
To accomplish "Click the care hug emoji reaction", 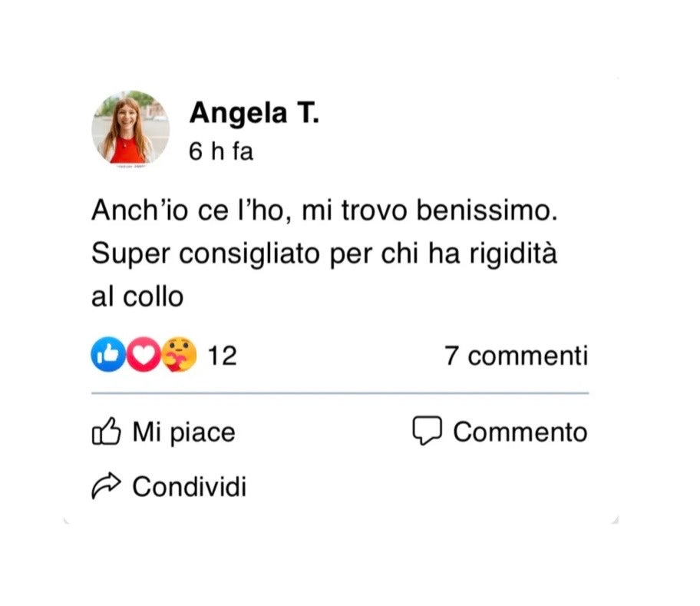I will coord(179,355).
